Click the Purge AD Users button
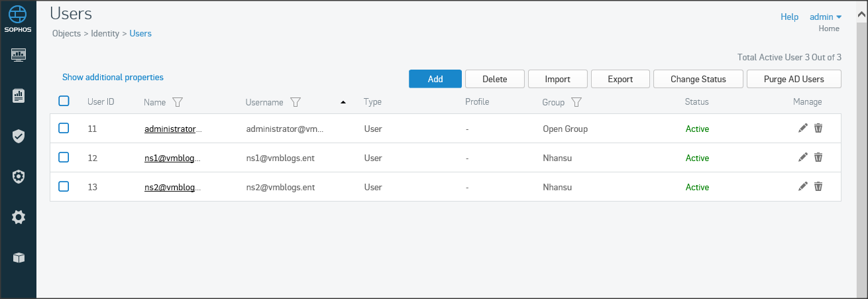Image resolution: width=868 pixels, height=299 pixels. (x=794, y=79)
